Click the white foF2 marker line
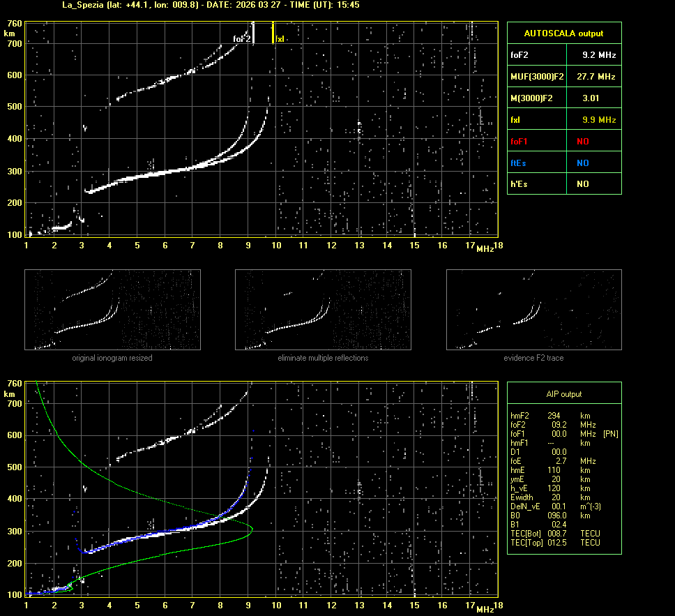The image size is (675, 616). (x=253, y=33)
